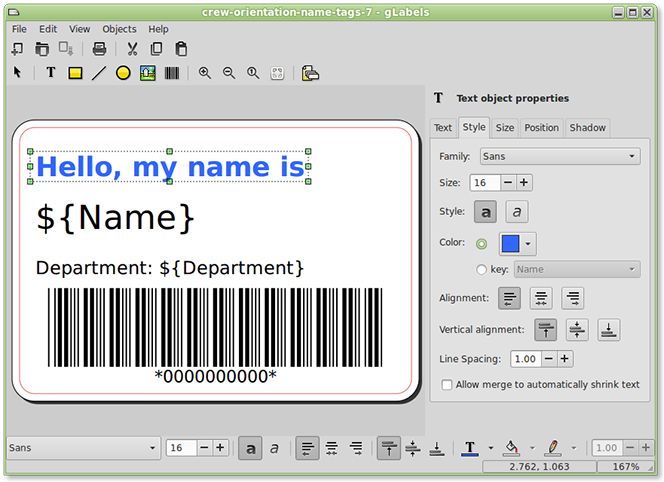This screenshot has width=664, height=482.
Task: Select top Vertical alignment in panel
Action: (x=545, y=330)
